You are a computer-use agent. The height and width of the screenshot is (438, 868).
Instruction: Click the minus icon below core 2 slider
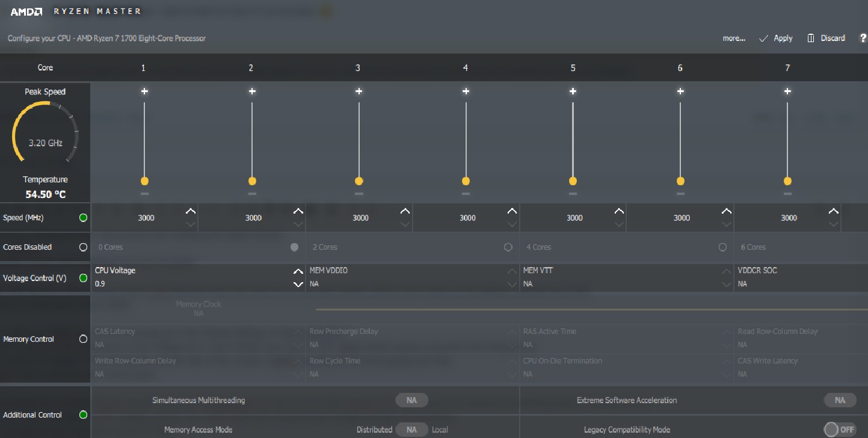click(x=252, y=194)
